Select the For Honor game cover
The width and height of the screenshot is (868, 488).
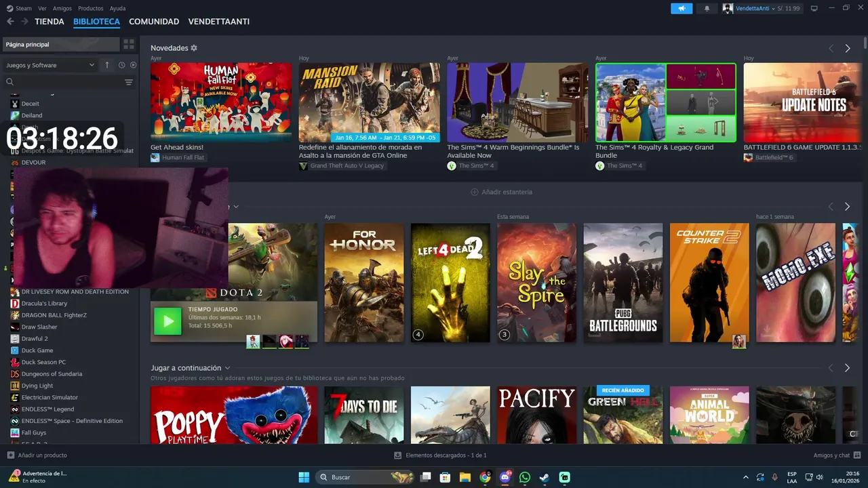click(364, 283)
